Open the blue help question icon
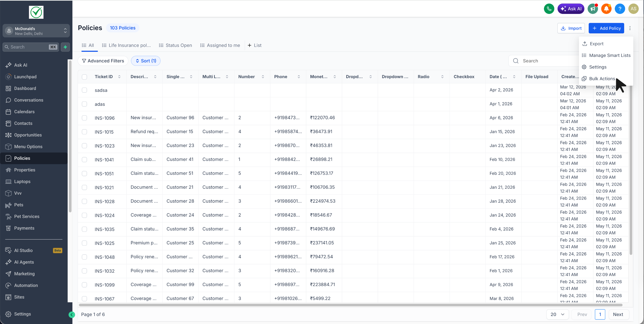Screen dimensions: 644x324 [620, 9]
